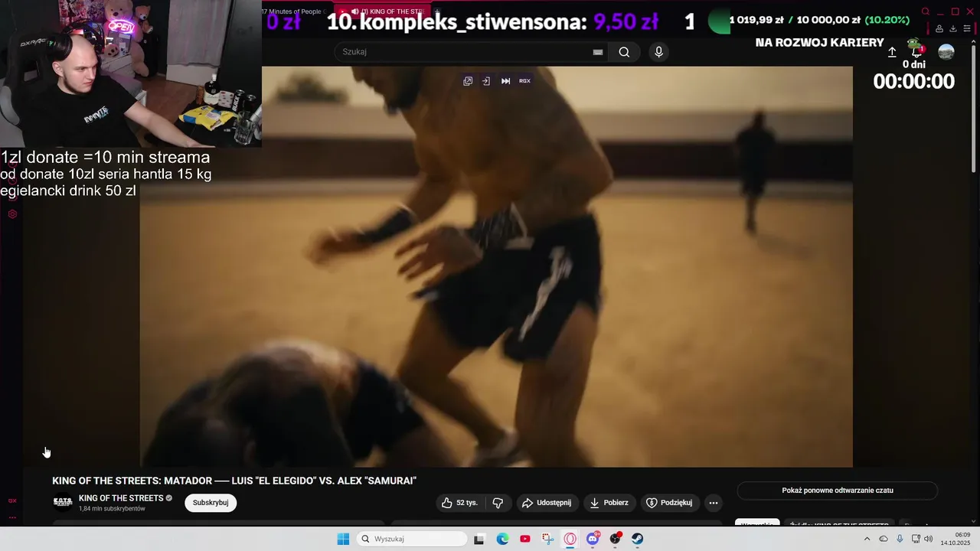Dislike the video with thumbs down
Viewport: 980px width, 551px height.
coord(498,503)
